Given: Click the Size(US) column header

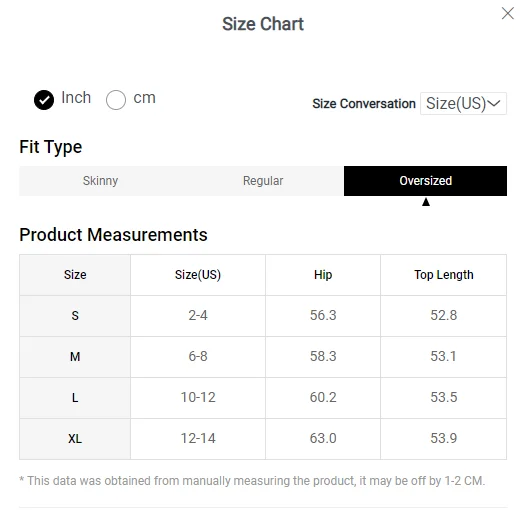Looking at the screenshot, I should pos(198,275).
